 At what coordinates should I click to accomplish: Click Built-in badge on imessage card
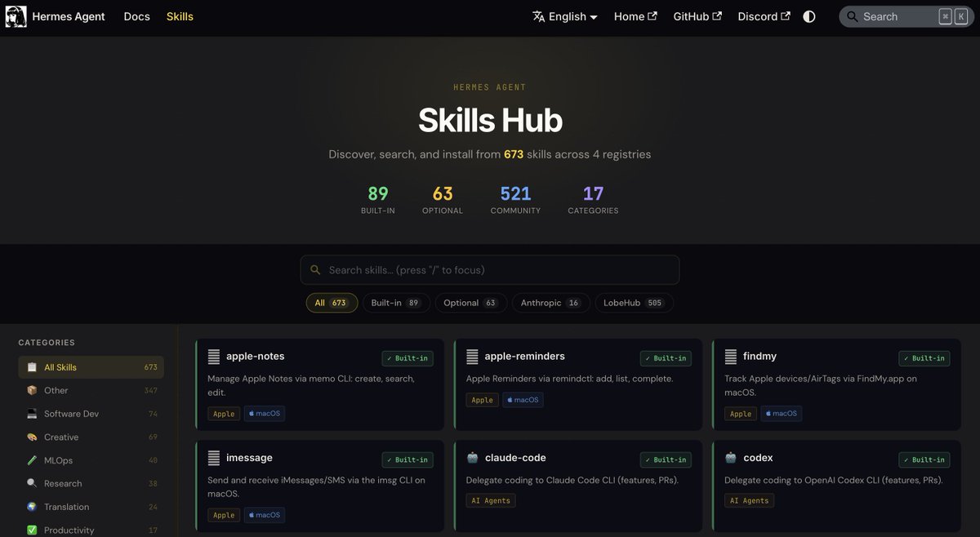pos(408,459)
